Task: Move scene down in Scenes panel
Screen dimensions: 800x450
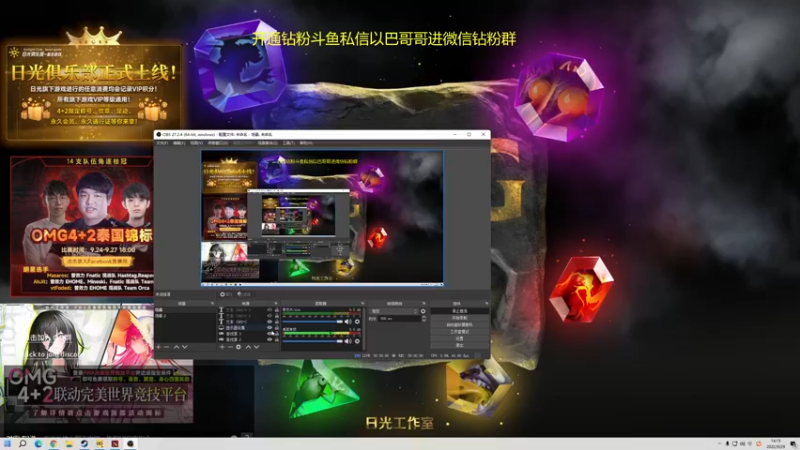Action: point(185,347)
